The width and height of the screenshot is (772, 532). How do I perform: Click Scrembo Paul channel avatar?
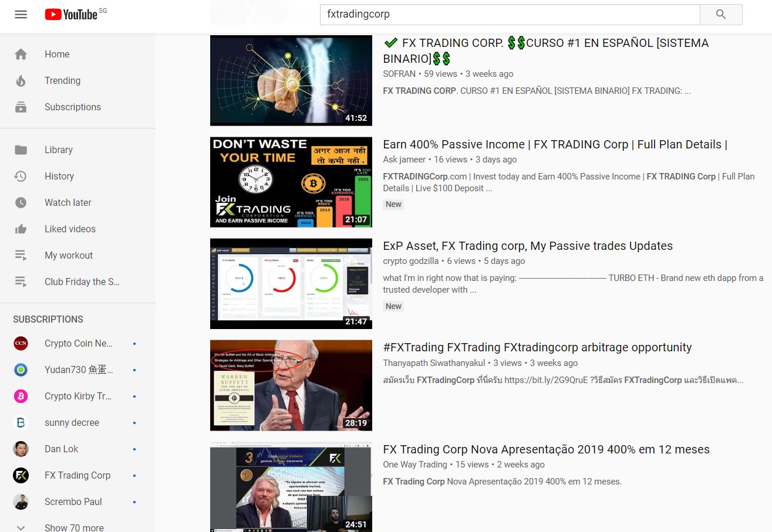click(21, 501)
